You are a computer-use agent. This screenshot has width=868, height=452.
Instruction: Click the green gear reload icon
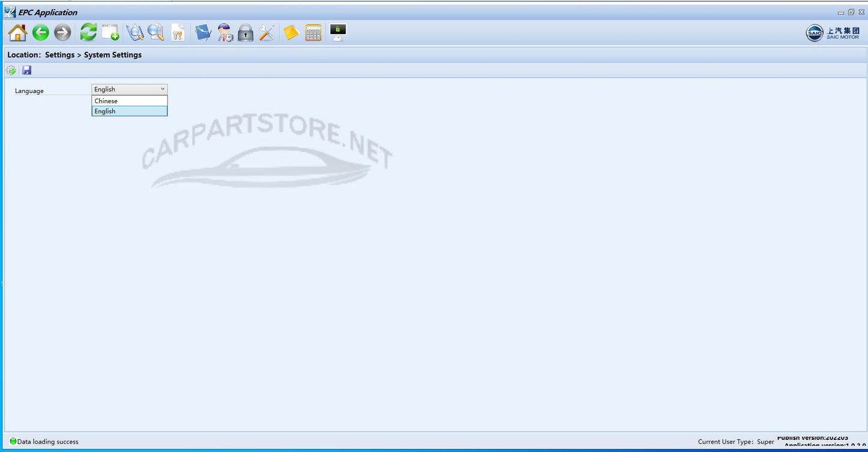click(x=11, y=70)
